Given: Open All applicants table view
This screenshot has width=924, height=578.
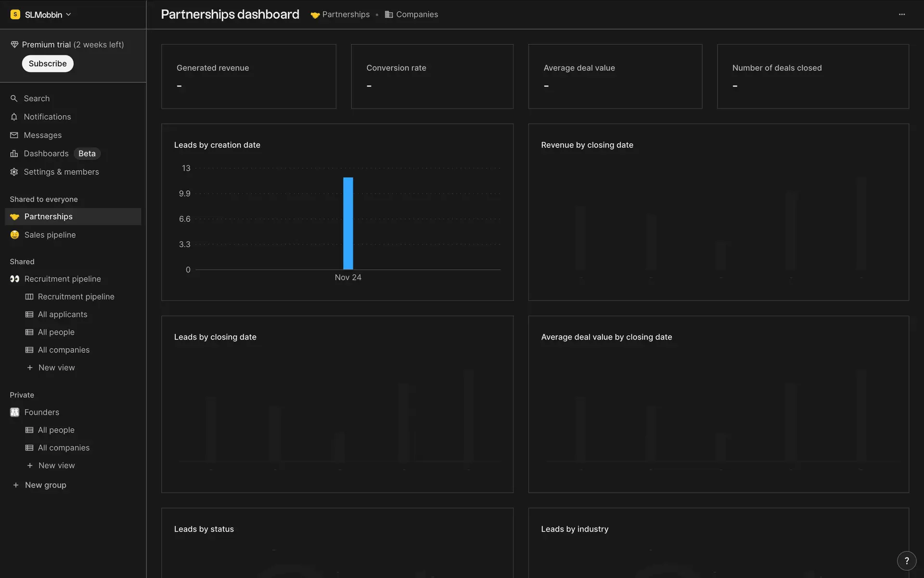Looking at the screenshot, I should click(x=63, y=315).
